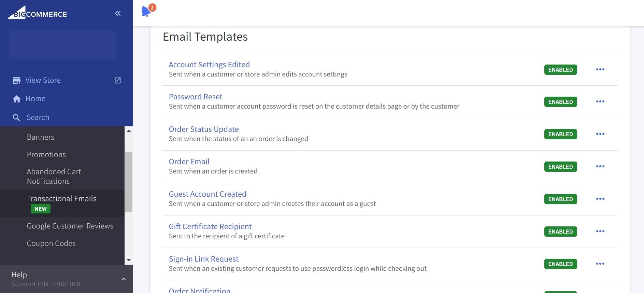This screenshot has height=293, width=644.
Task: Open the Order Status Update template link
Action: pos(204,129)
